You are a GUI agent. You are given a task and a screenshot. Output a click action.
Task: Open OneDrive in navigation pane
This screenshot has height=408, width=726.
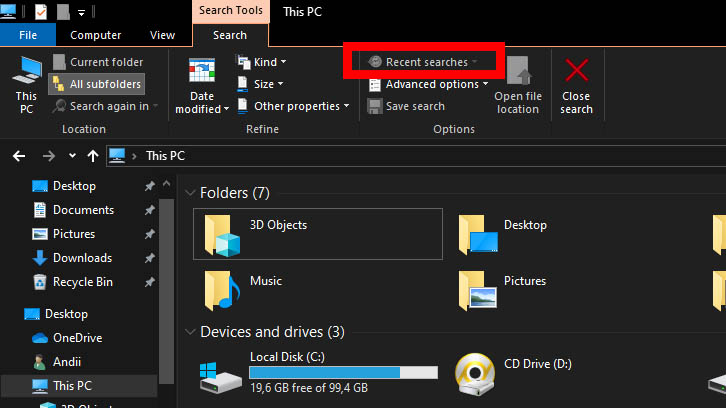77,338
